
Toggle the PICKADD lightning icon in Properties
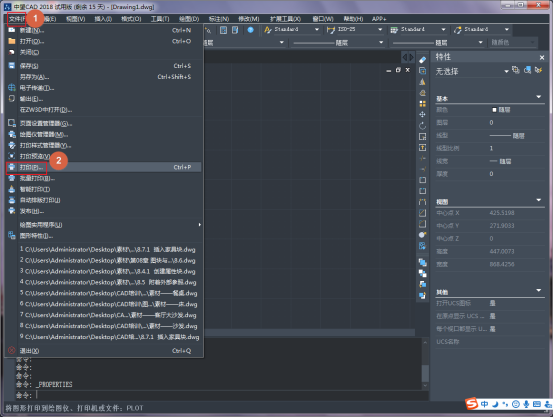pos(538,70)
